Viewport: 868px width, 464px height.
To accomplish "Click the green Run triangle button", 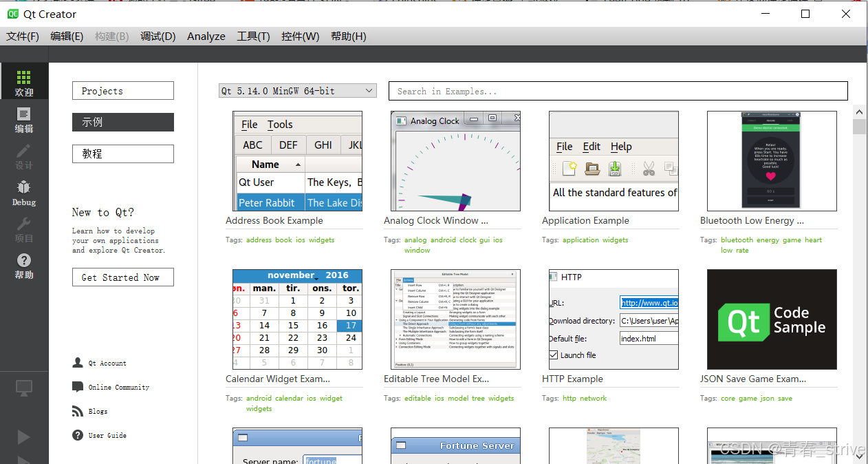I will click(23, 436).
